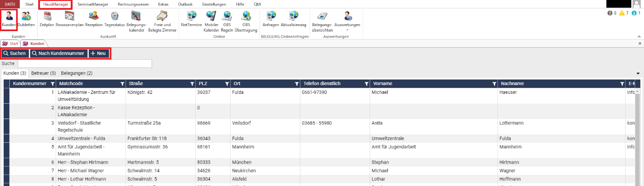644x186 pixels.
Task: Open filter for Kundennummer column
Action: pyautogui.click(x=53, y=84)
